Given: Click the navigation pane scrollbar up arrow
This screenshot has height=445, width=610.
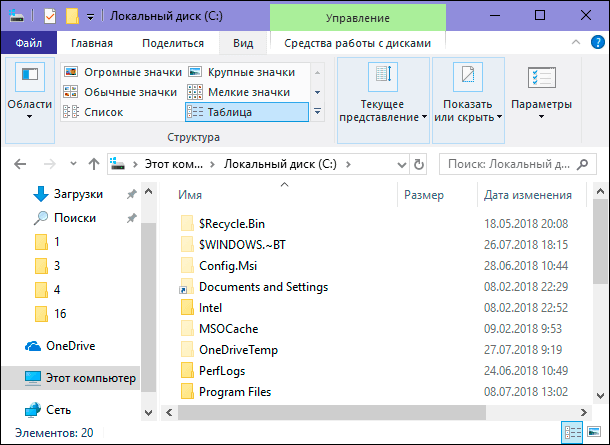Looking at the screenshot, I should (149, 191).
